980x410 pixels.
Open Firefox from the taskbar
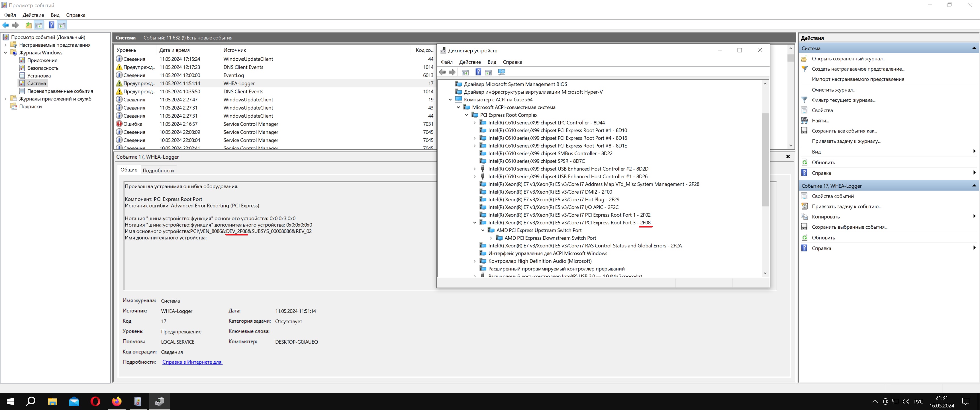117,401
